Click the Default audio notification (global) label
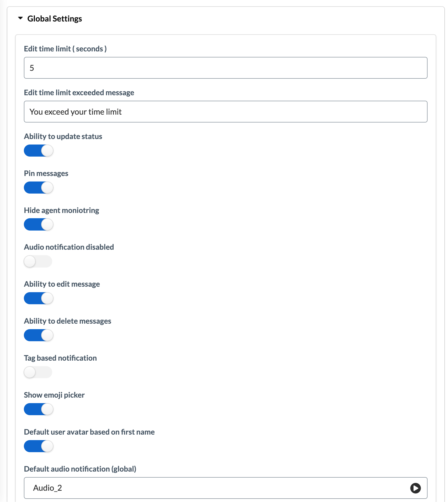448x502 pixels. (80, 469)
